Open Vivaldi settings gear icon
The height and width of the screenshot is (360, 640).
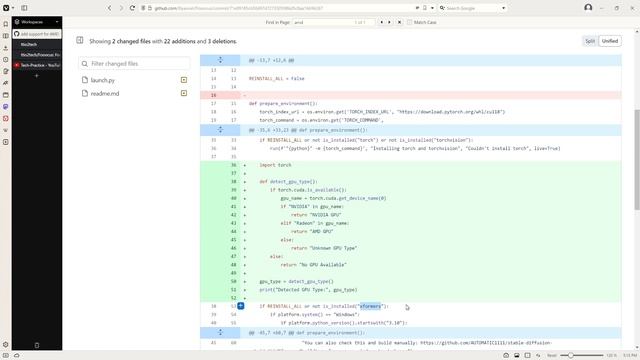6,345
